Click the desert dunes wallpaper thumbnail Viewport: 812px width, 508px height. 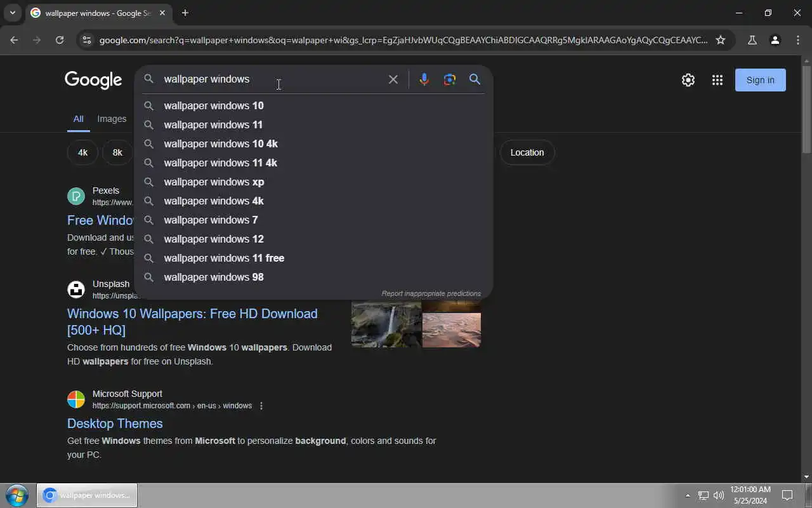tap(452, 330)
